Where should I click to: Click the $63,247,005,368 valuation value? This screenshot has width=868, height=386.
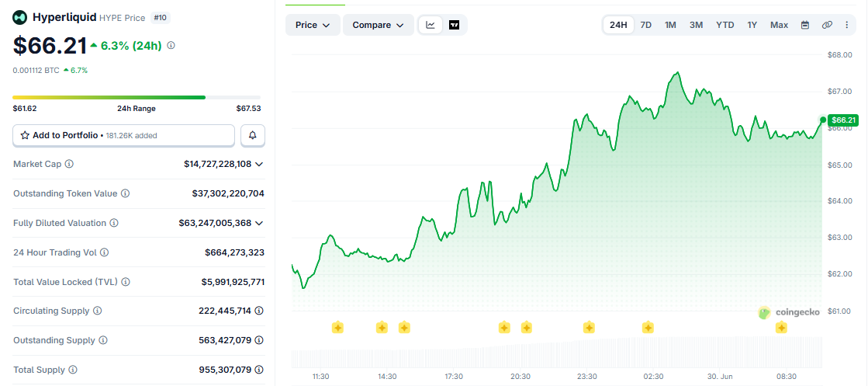[x=215, y=223]
